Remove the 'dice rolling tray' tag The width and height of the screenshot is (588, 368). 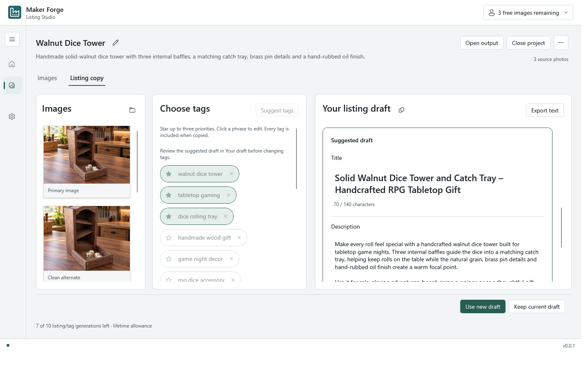[226, 216]
